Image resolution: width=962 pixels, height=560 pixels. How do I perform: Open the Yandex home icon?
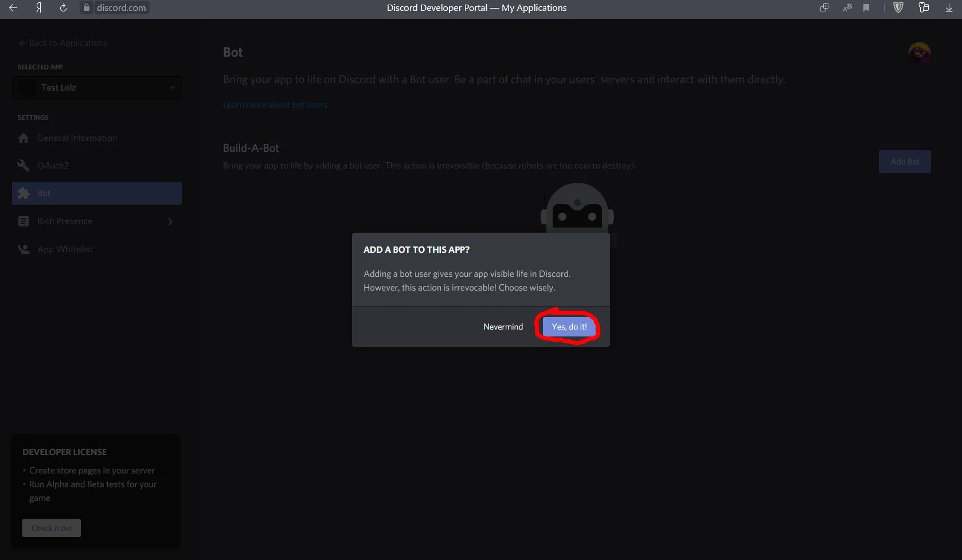tap(38, 7)
